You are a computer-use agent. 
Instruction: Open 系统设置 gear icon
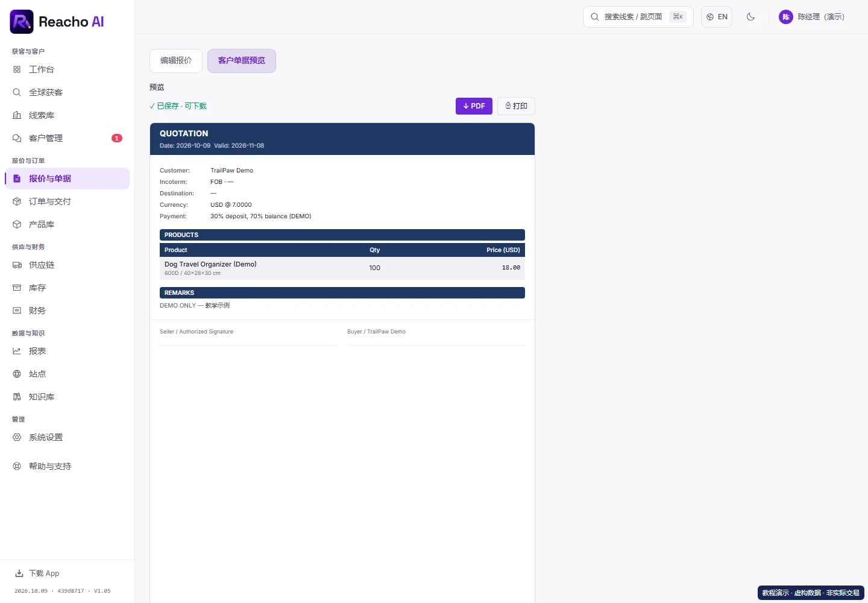(17, 437)
